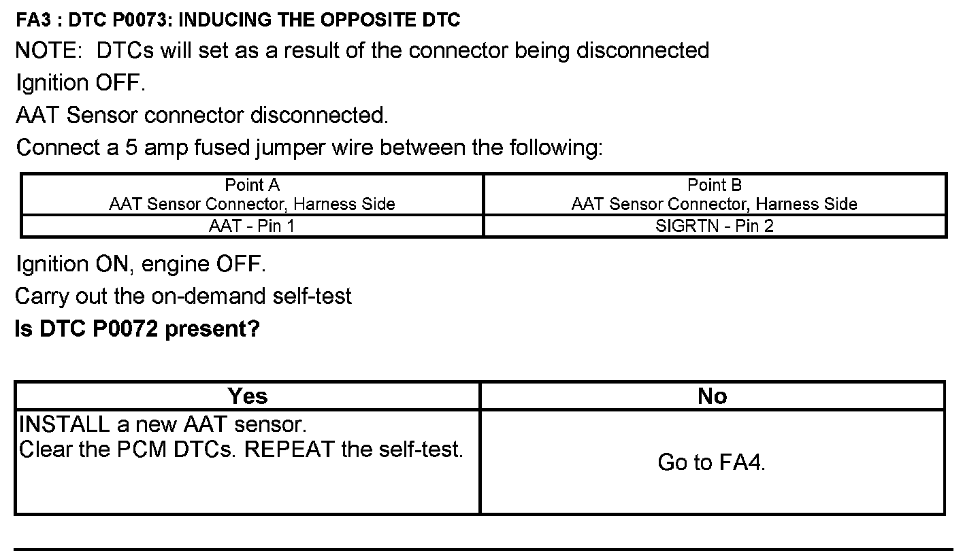This screenshot has height=559, width=980.
Task: Click "Clear the PCM DTCs. REPEAT the self-test."
Action: [242, 450]
